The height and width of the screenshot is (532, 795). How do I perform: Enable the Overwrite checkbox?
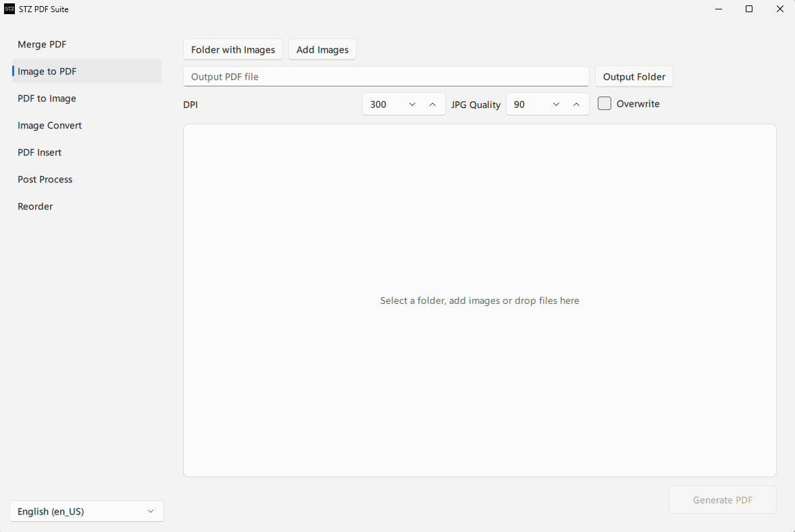(x=605, y=103)
